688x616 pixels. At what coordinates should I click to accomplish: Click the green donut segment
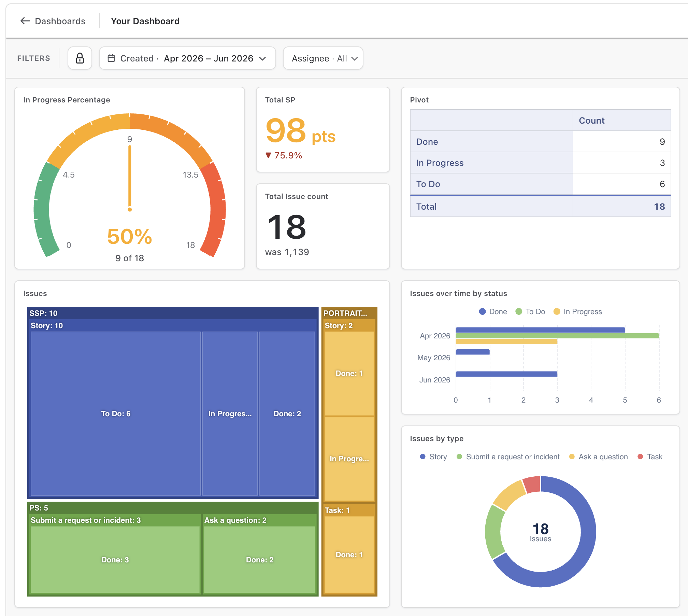(493, 531)
